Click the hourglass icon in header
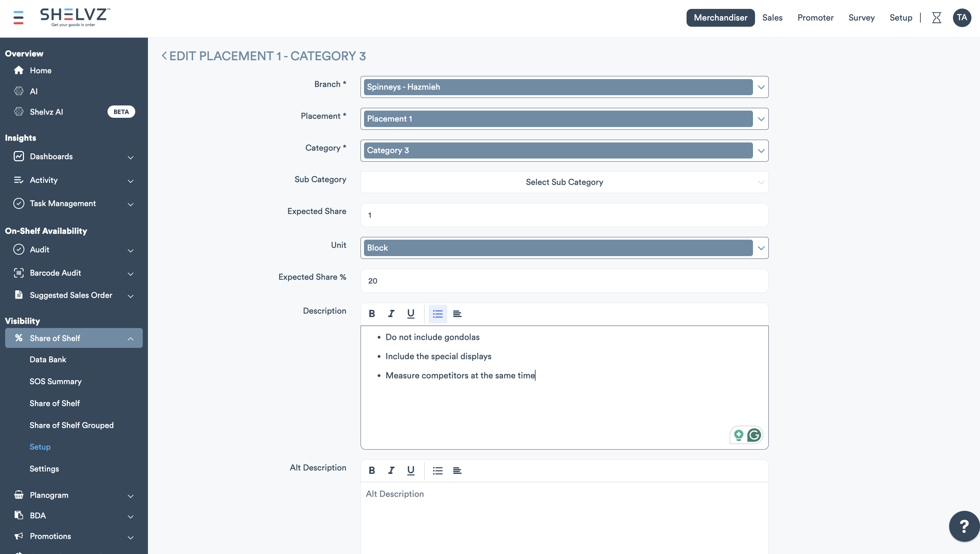The width and height of the screenshot is (980, 554). [936, 17]
